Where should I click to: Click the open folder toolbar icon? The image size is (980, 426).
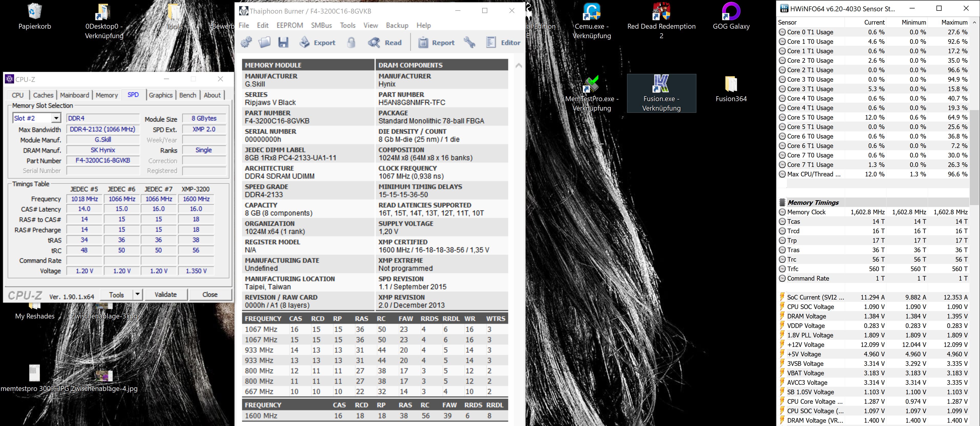265,42
